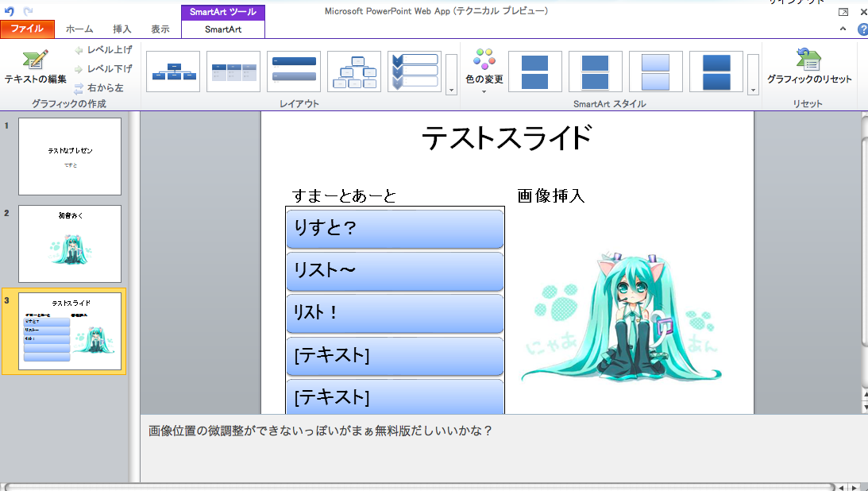
Task: Click レベル上げ to promote item
Action: tap(103, 50)
